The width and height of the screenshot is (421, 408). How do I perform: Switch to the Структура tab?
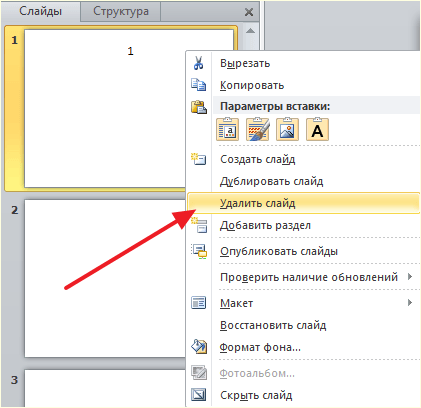coord(121,11)
